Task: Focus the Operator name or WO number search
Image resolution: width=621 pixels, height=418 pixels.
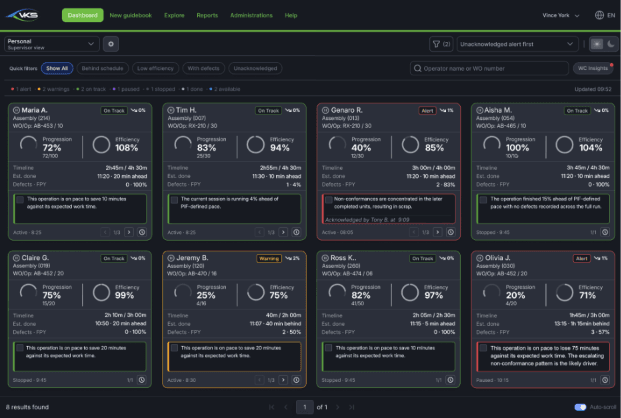Action: point(490,68)
